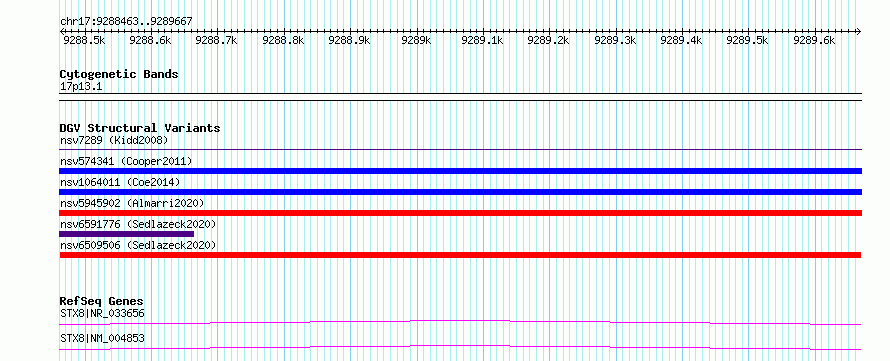Click the blue nsv1064011 variant bar
Screen dimensions: 890x361
click(460, 192)
